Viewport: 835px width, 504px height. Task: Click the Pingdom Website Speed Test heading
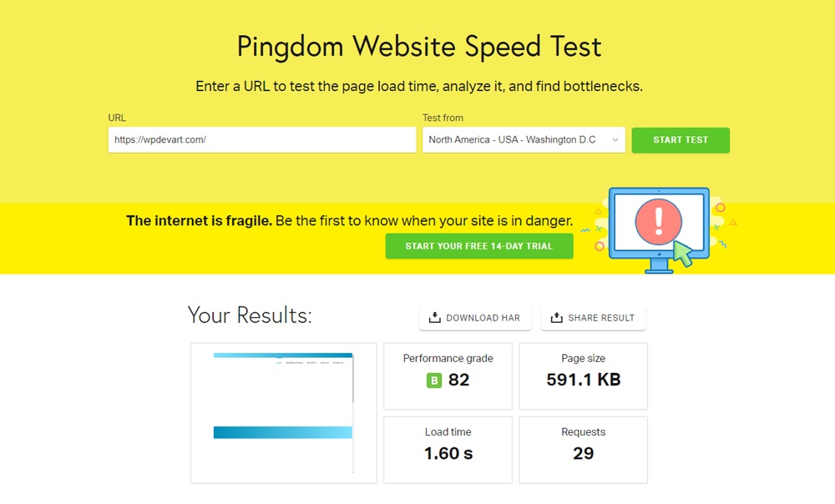[419, 47]
